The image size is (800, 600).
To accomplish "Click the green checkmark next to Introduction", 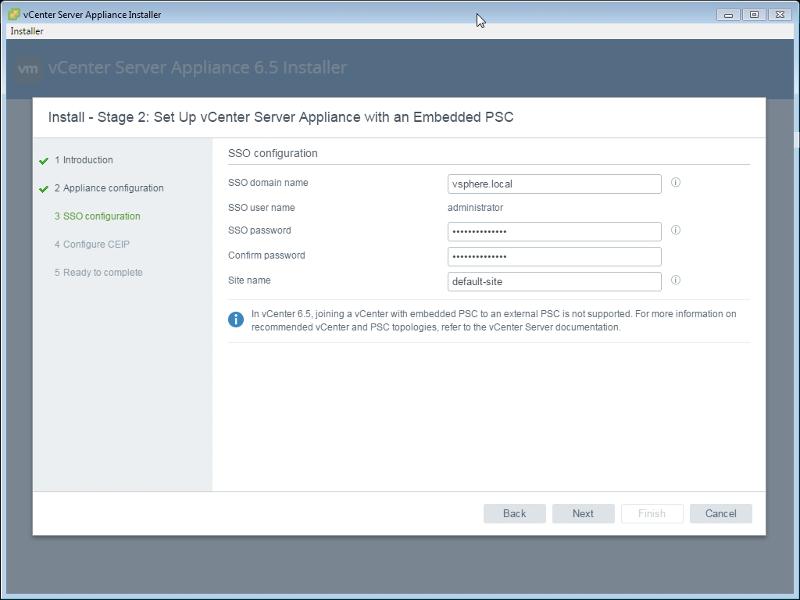I will point(43,161).
